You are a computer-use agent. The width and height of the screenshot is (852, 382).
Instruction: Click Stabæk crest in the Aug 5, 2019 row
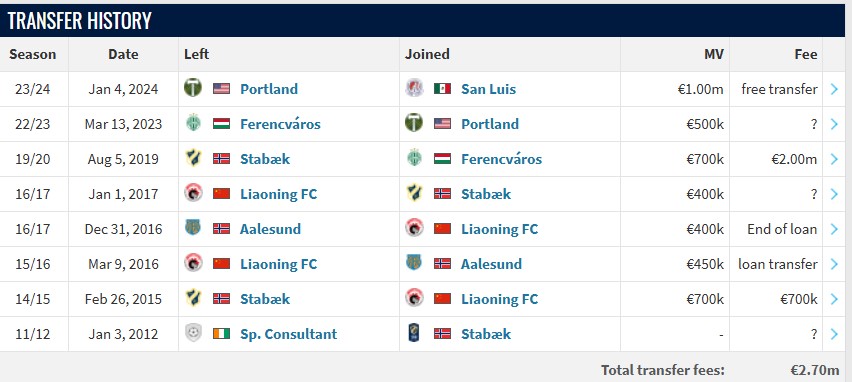pos(192,159)
